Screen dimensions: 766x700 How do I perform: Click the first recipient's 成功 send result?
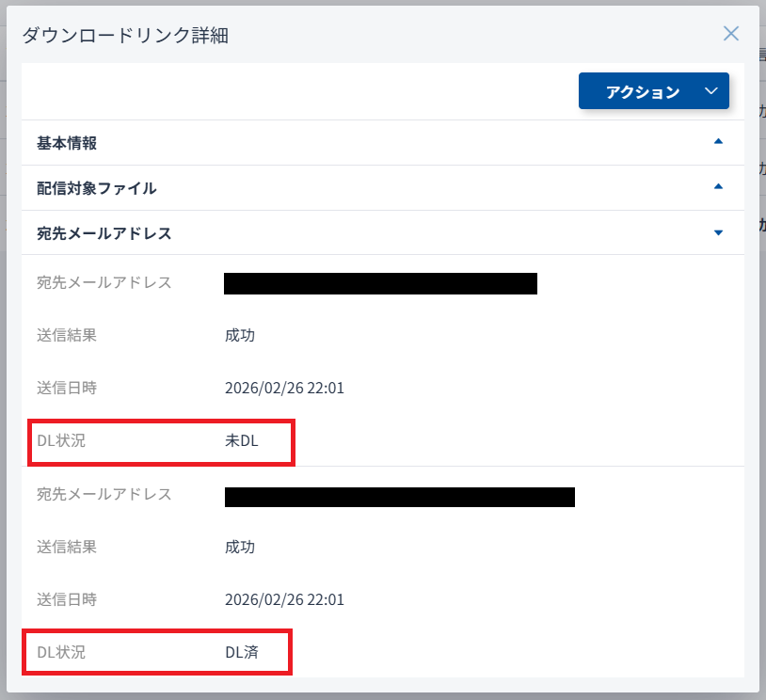240,335
